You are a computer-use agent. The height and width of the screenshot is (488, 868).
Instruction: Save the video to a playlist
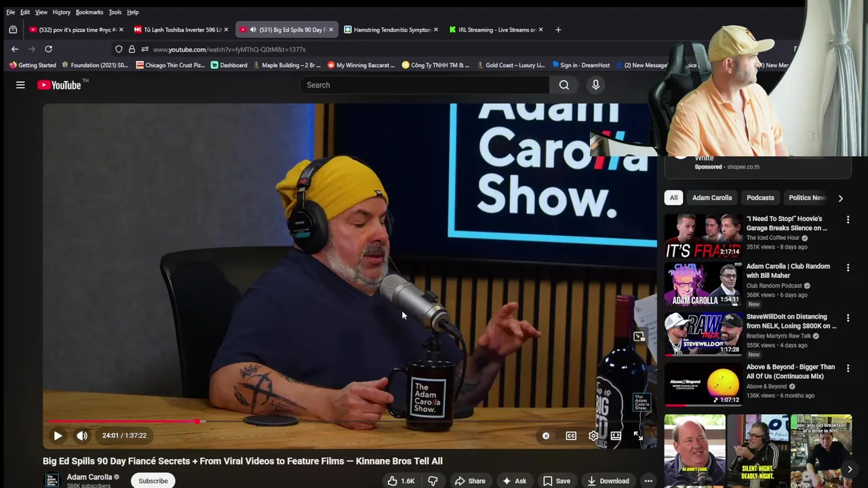point(556,481)
